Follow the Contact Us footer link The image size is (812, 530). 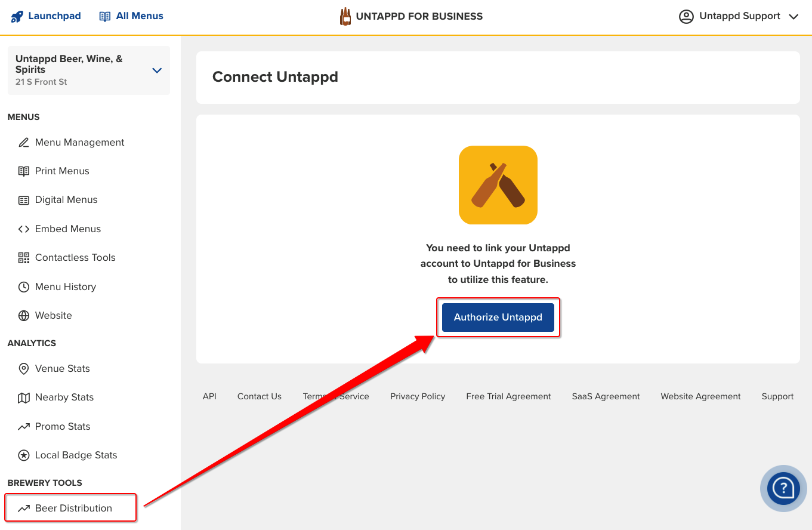pyautogui.click(x=259, y=396)
